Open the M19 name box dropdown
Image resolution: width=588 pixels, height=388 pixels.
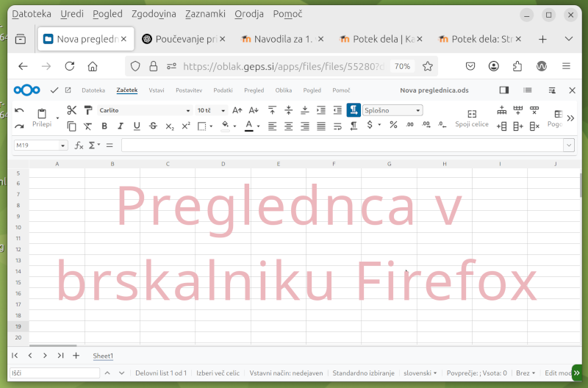[x=62, y=145]
